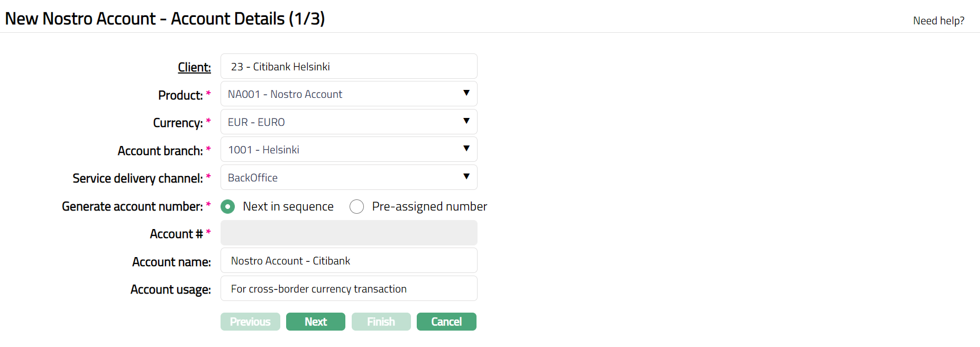Click the greyed Account # field
Image resolution: width=980 pixels, height=347 pixels.
click(x=348, y=233)
